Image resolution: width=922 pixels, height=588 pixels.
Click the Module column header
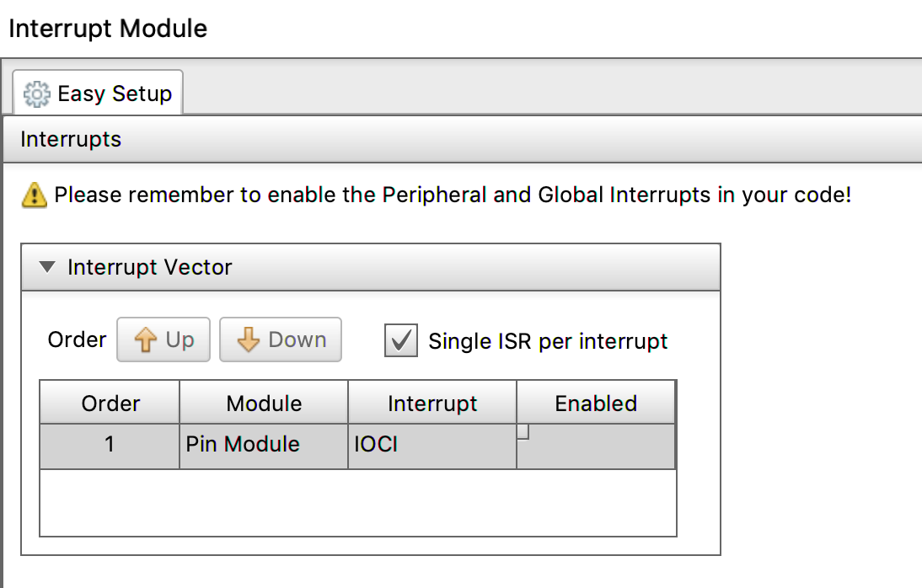263,403
